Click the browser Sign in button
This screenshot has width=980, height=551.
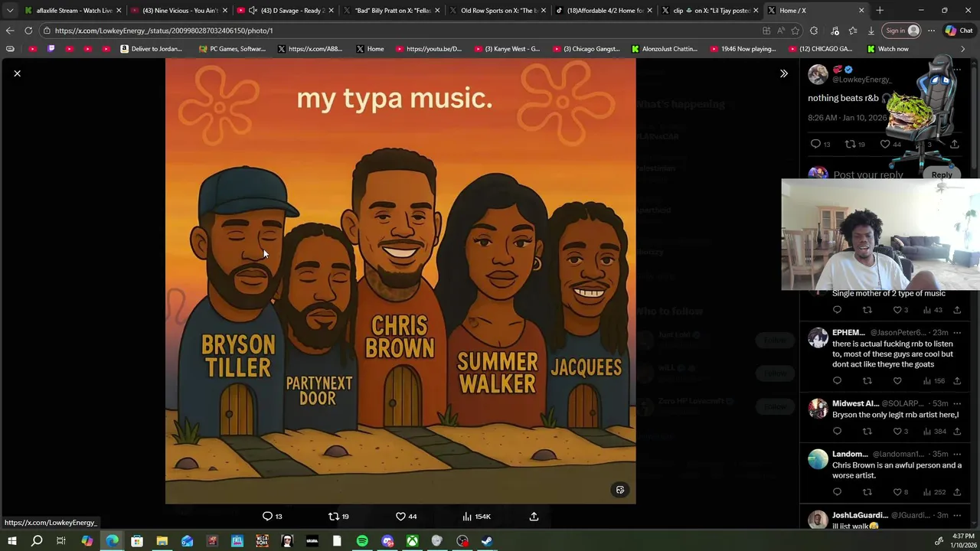point(902,31)
